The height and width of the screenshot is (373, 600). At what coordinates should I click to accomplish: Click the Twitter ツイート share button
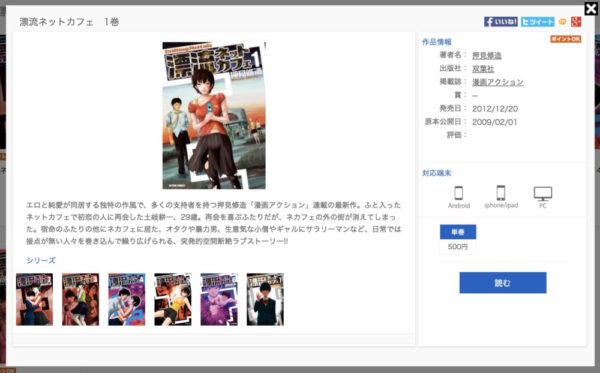[537, 22]
